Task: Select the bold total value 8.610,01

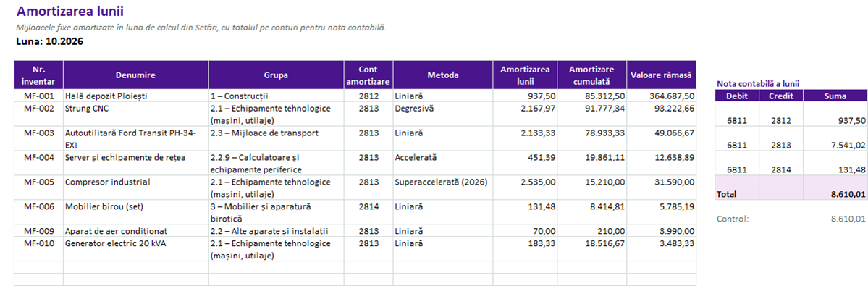Action: (835, 188)
